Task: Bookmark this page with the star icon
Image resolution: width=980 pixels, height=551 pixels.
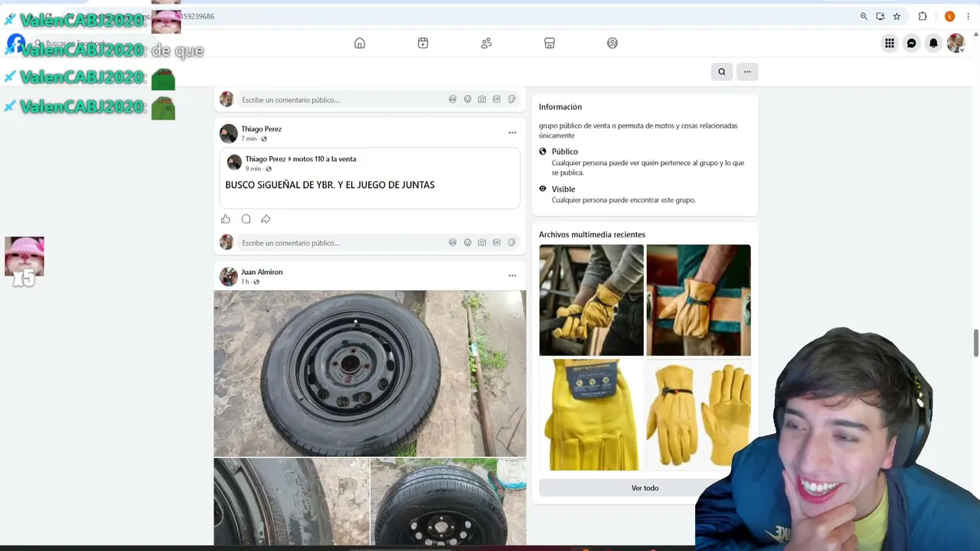Action: 897,16
